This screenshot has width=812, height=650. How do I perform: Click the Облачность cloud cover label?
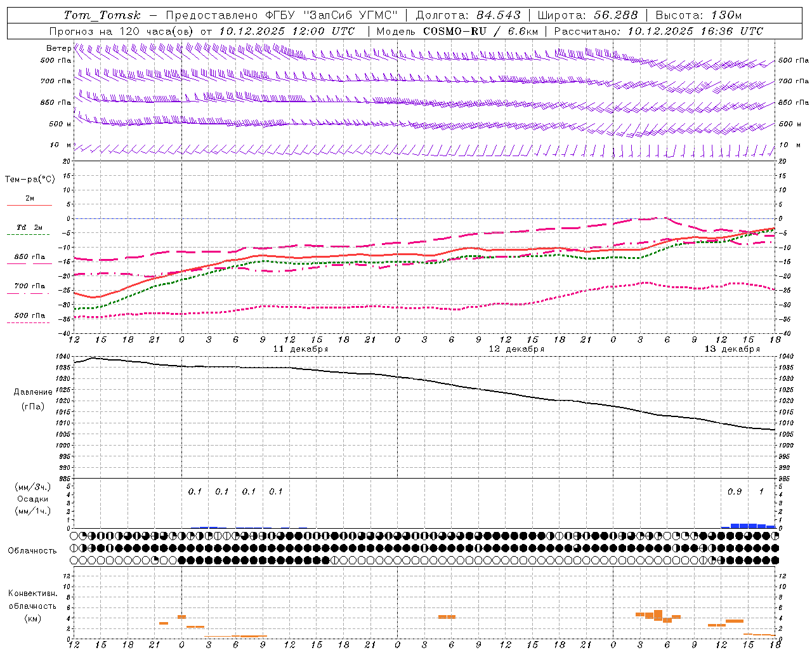pos(32,550)
